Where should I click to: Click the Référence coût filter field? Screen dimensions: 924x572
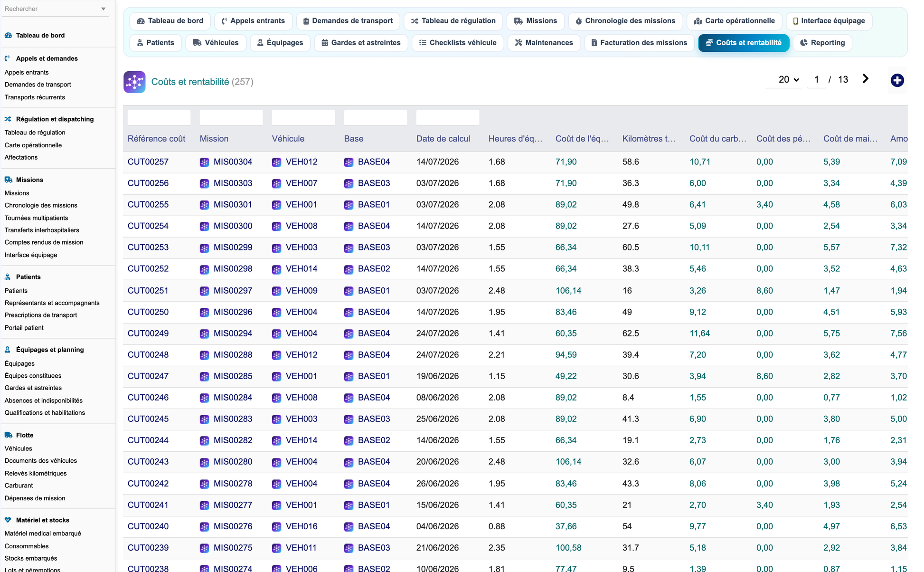[x=159, y=117]
